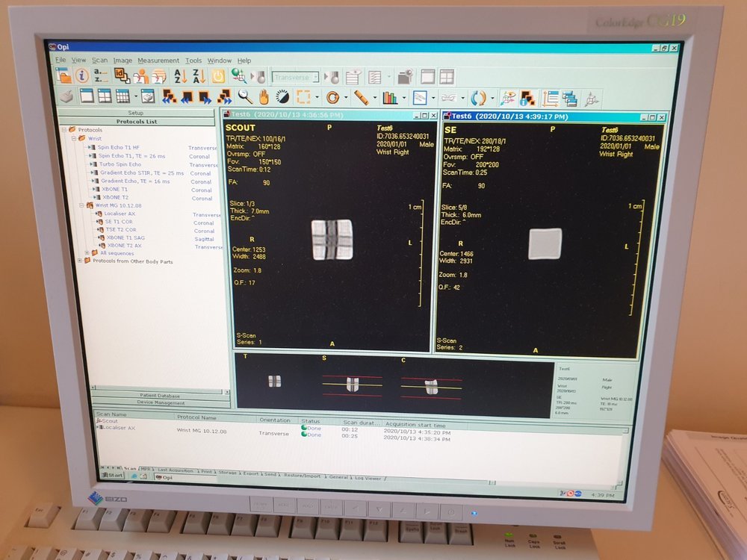Click the round information 'i' icon
Image resolution: width=747 pixels, height=560 pixels.
82,75
